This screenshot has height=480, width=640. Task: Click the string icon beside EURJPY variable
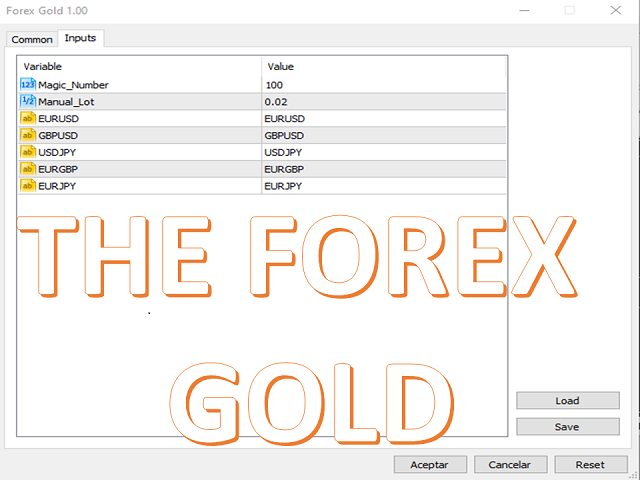tap(28, 186)
